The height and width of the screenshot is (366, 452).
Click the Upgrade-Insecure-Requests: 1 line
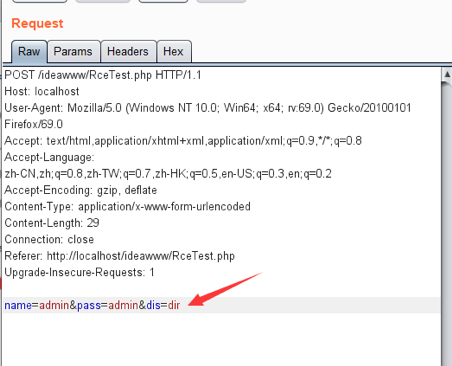coord(79,272)
